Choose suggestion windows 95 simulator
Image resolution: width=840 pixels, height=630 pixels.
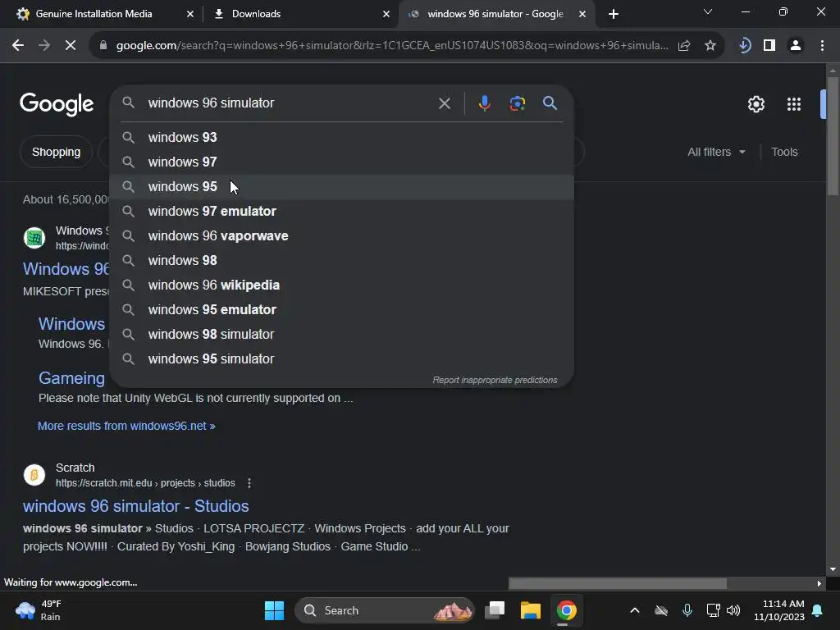[342, 359]
